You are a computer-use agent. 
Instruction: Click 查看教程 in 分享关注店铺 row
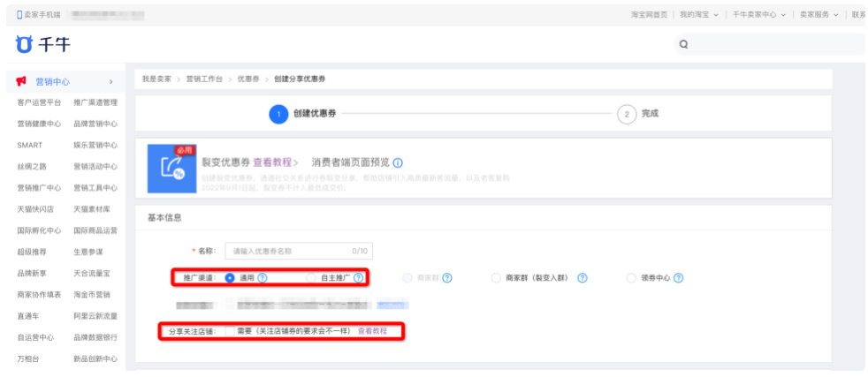pos(372,331)
